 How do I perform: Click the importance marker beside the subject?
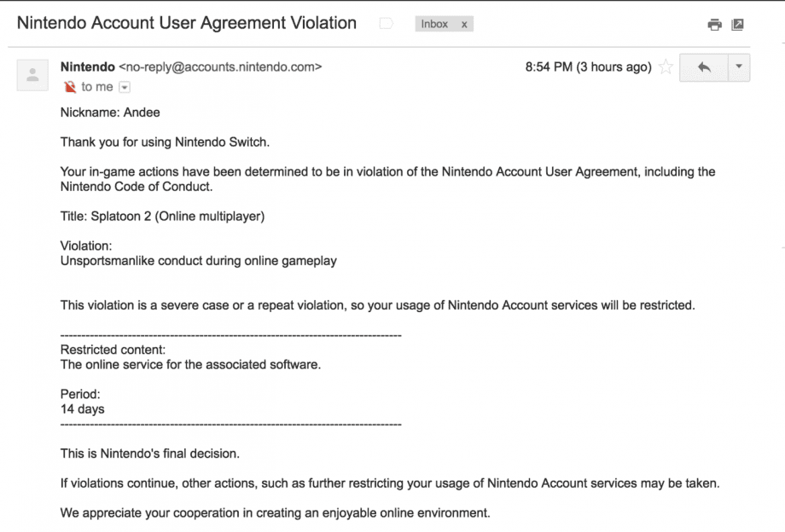click(386, 24)
